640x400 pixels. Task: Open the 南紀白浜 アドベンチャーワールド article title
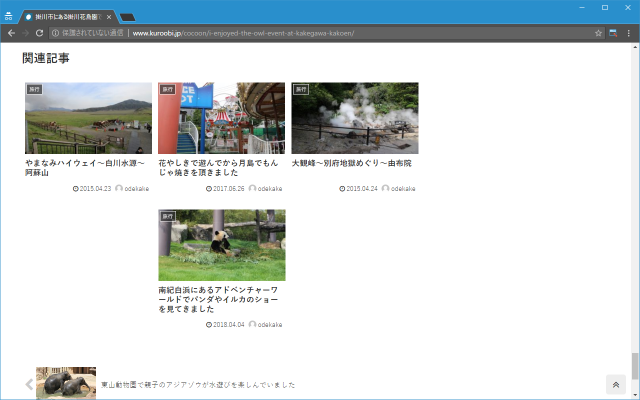pos(221,300)
